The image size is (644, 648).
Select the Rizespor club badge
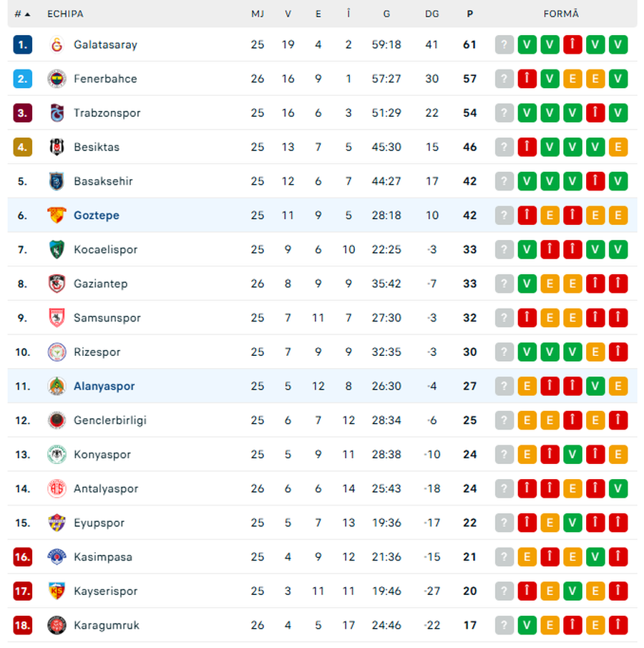point(57,352)
